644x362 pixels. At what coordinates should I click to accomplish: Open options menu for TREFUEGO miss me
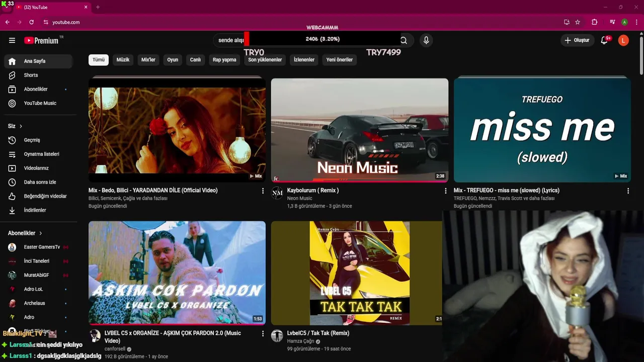click(628, 191)
